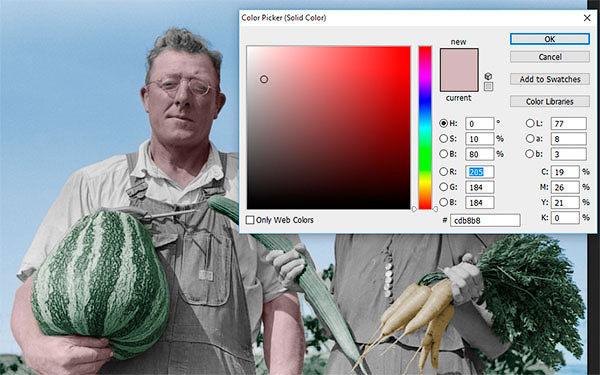Click the L value field showing 77

[569, 124]
